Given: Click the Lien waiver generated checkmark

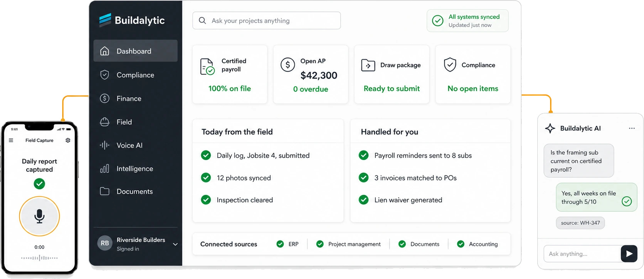Looking at the screenshot, I should coord(364,200).
